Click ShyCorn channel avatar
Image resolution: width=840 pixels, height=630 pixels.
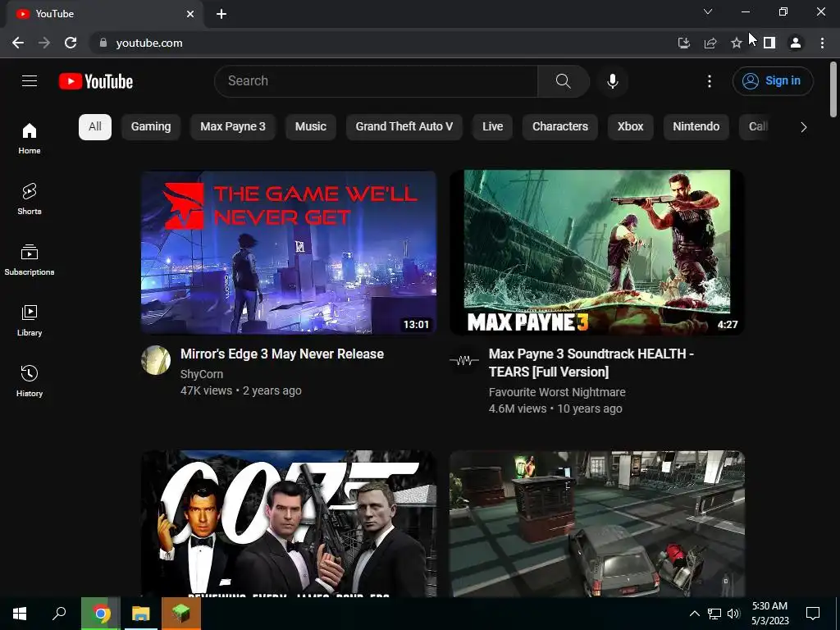pyautogui.click(x=156, y=360)
